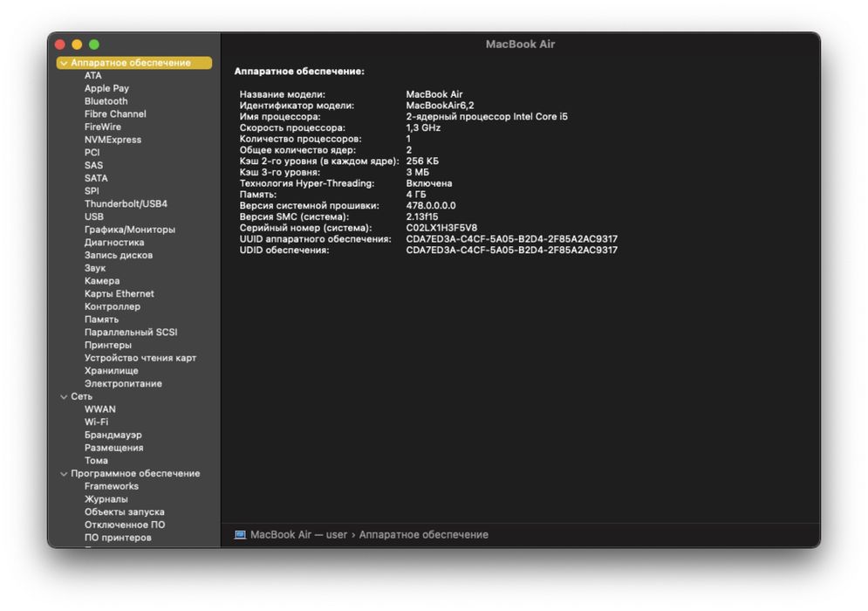Select Принтеры in the sidebar
Viewport: 868px width, 611px height.
[108, 345]
